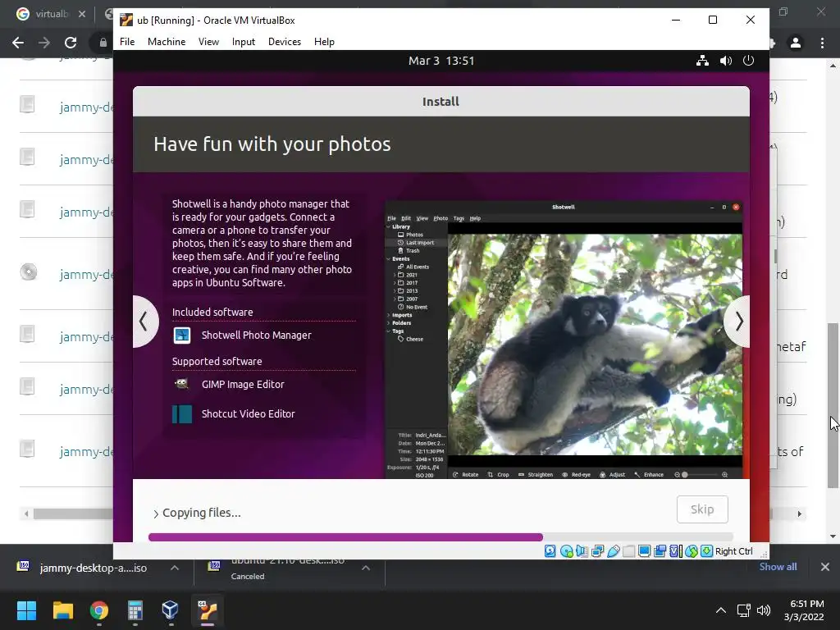
Task: Open options chevron for jammy-desktop iso download
Action: tap(175, 568)
